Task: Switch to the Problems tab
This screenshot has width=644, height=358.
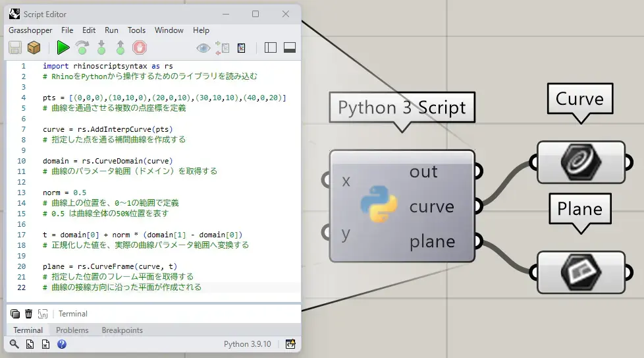Action: 72,330
